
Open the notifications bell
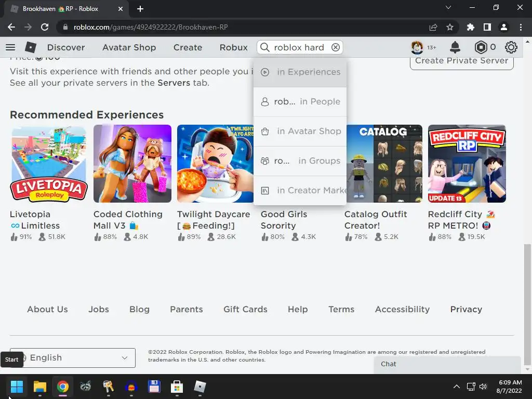tap(455, 47)
